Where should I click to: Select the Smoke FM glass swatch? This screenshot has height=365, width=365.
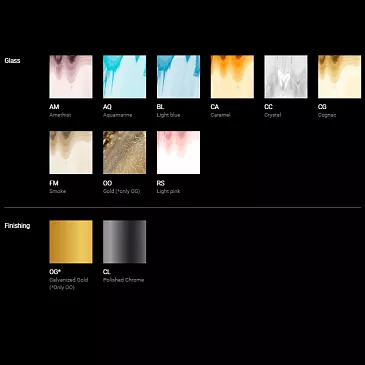tap(71, 152)
